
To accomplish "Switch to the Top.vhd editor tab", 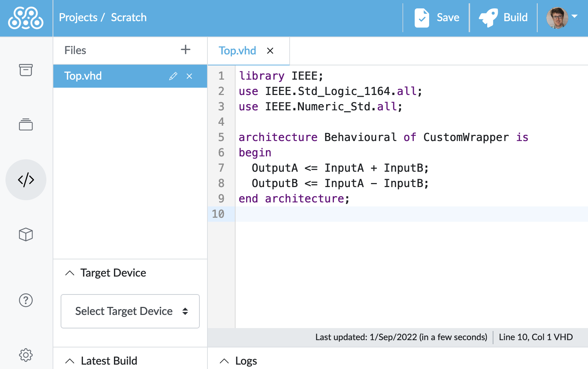I will click(237, 51).
